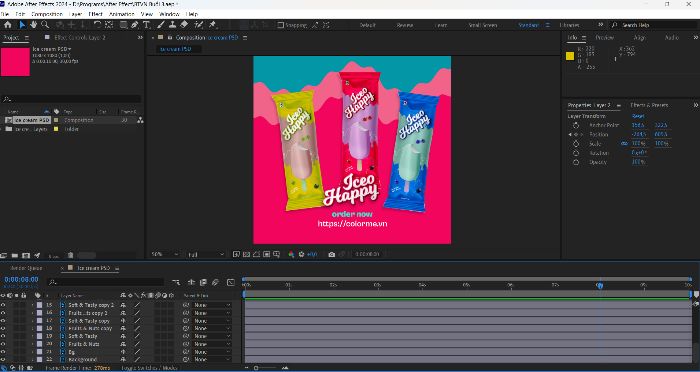Create new composition icon in Project panel
Image resolution: width=700 pixels, height=372 pixels.
point(26,255)
